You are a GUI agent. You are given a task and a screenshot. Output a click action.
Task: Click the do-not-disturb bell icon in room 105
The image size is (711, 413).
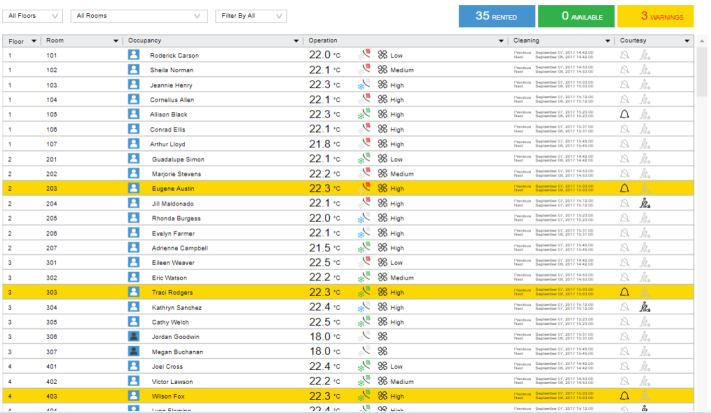click(625, 115)
